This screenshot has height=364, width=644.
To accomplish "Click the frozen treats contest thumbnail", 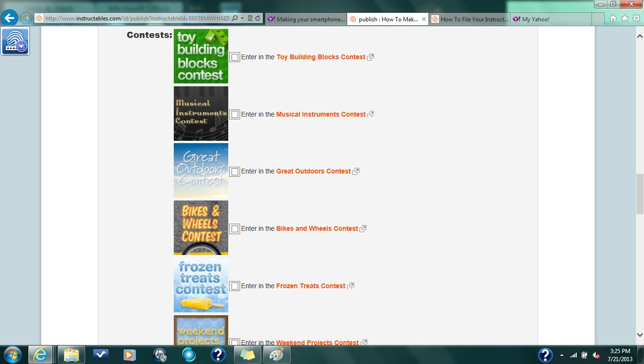I will click(x=201, y=284).
